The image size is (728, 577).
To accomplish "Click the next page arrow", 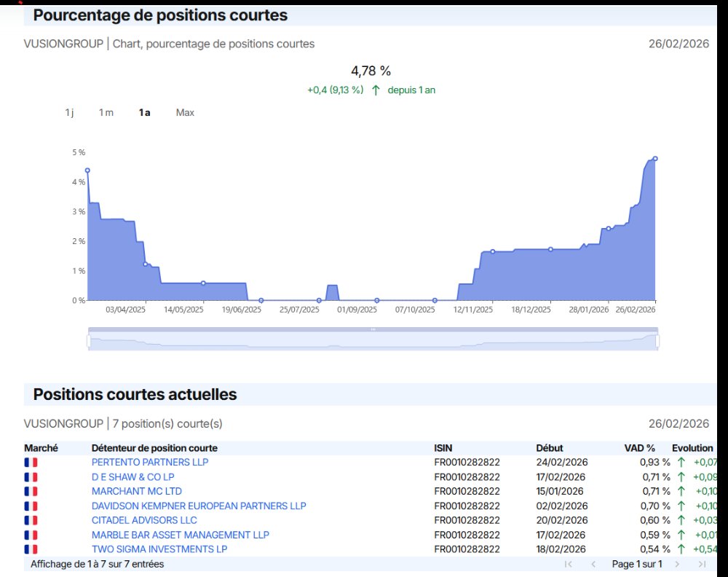I will 677,564.
